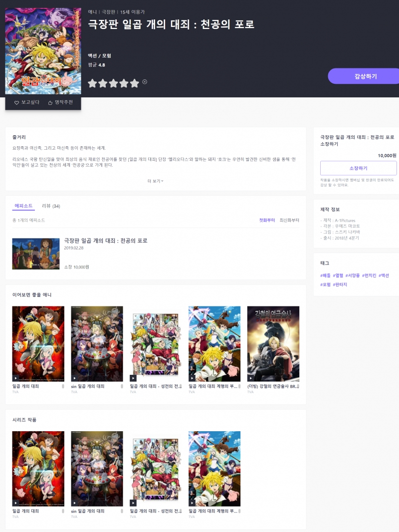Expand the synopsis with 더 보기
Viewport: 399px width, 532px height.
(156, 181)
